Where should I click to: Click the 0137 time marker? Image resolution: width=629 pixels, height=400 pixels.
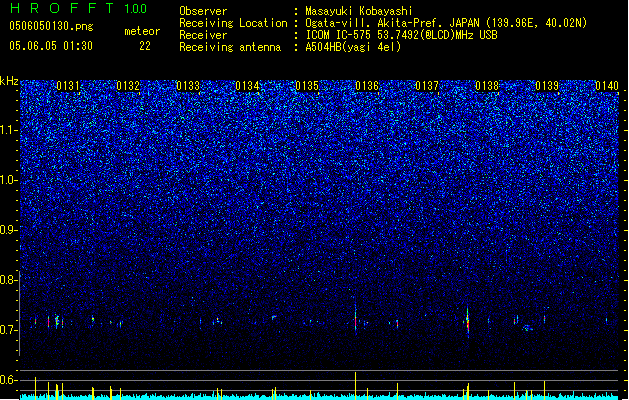(x=427, y=86)
